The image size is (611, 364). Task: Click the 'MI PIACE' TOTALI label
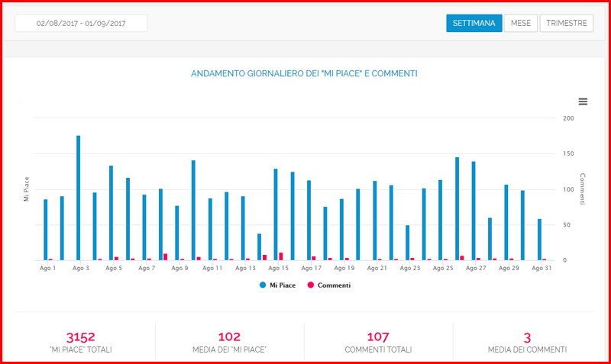[x=81, y=350]
